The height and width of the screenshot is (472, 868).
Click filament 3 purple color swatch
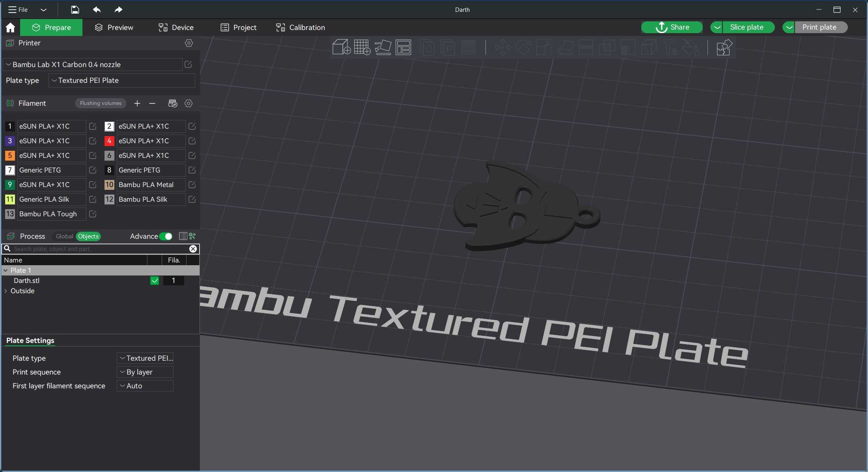pos(10,141)
